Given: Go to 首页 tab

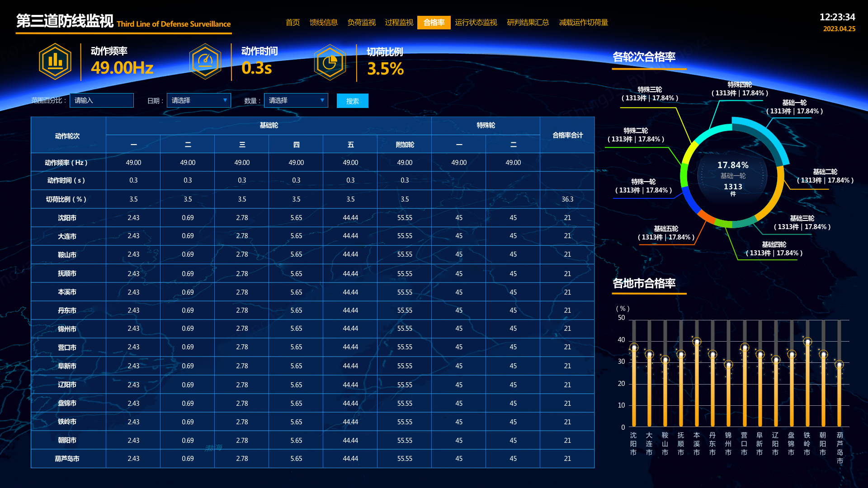Looking at the screenshot, I should pyautogui.click(x=292, y=23).
